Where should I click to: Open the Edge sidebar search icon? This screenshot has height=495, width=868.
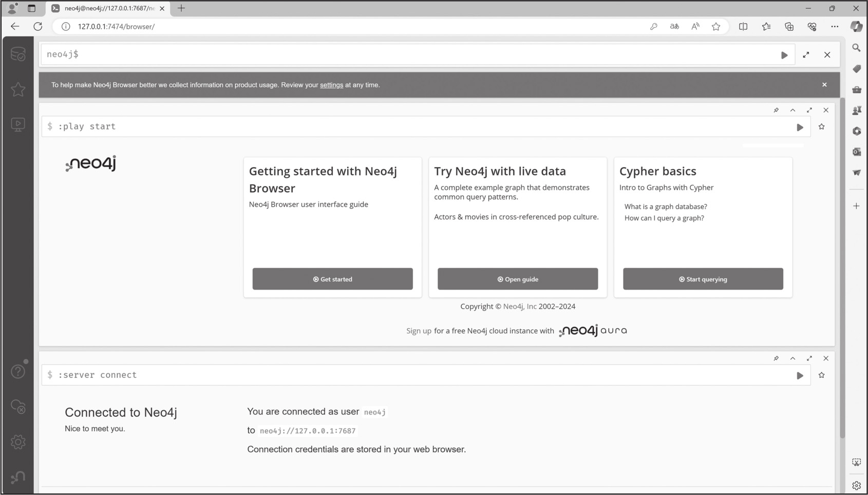click(856, 48)
